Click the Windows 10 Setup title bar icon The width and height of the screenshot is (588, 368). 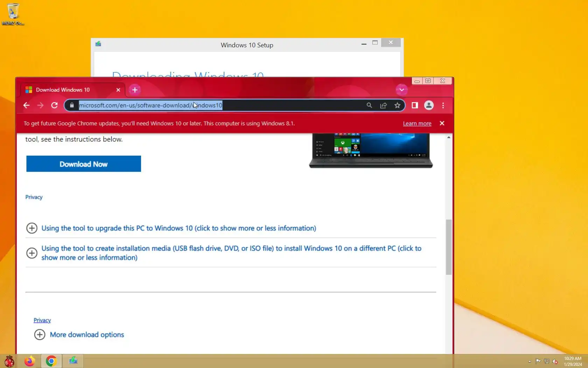[x=98, y=44]
